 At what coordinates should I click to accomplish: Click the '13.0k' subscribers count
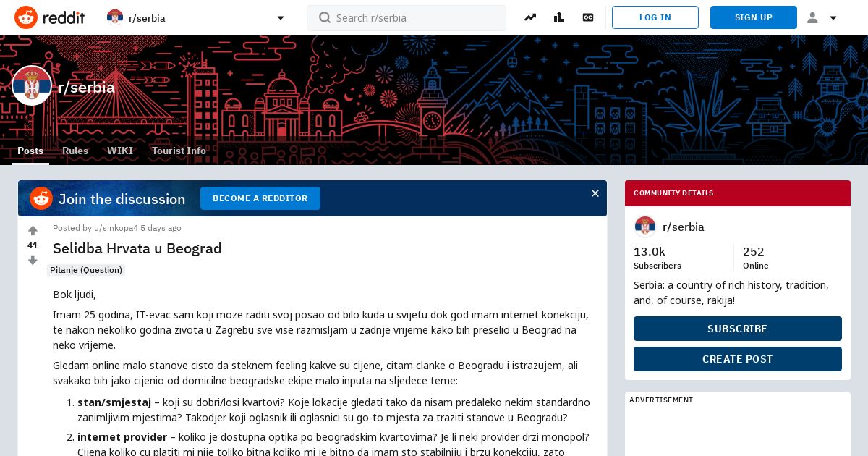click(650, 252)
